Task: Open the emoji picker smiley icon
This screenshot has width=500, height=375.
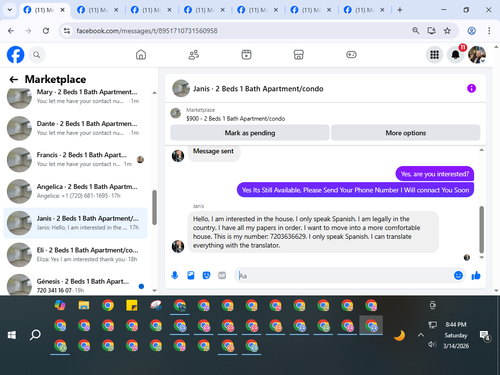Action: (459, 275)
